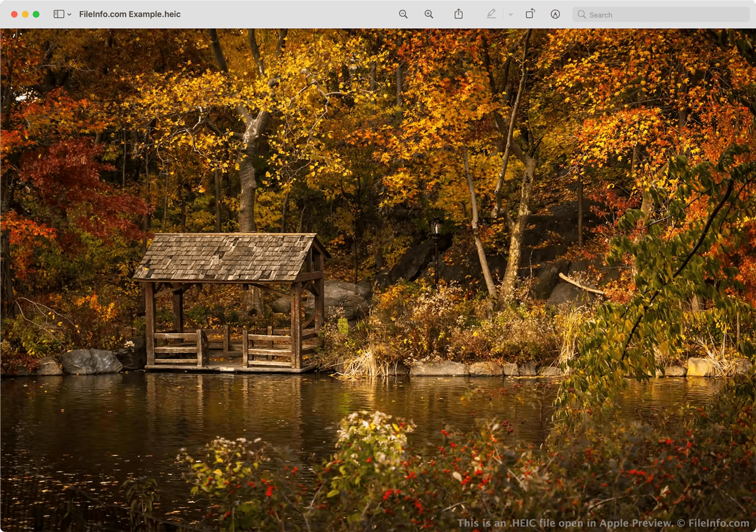The image size is (756, 532).
Task: Click the watermark text at bottom right
Action: click(x=603, y=523)
